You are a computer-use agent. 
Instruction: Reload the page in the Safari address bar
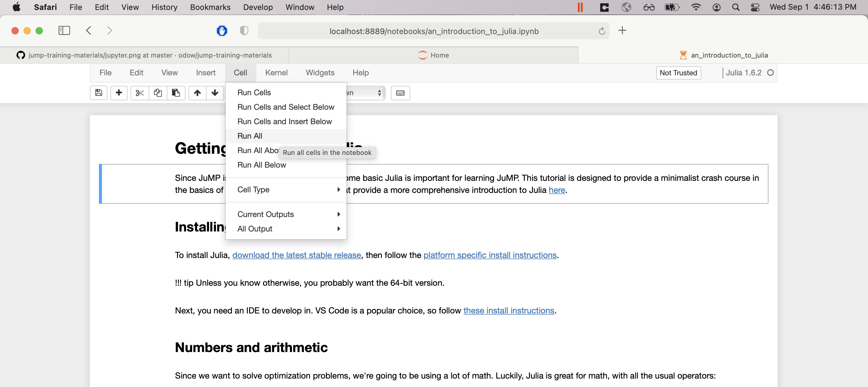(601, 31)
